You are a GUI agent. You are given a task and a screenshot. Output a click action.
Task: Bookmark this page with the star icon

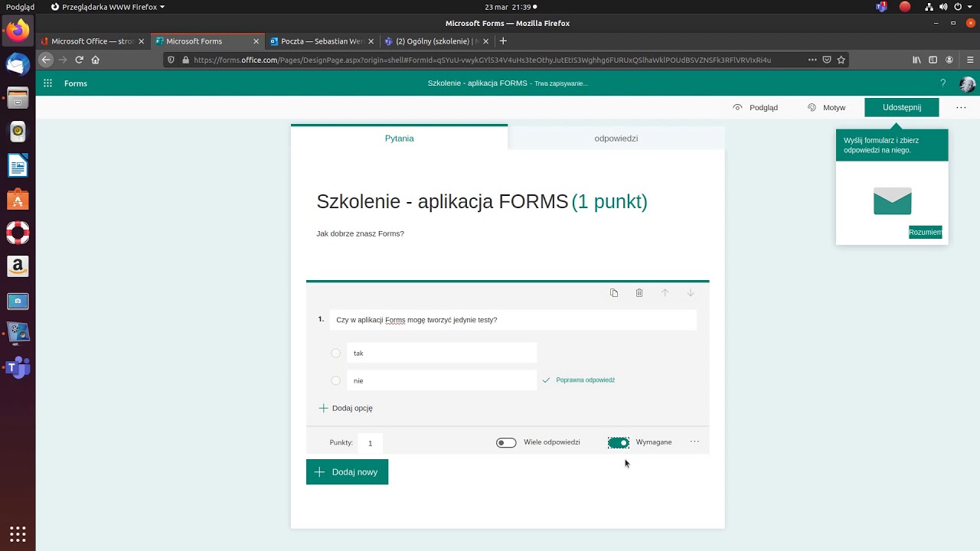point(841,60)
